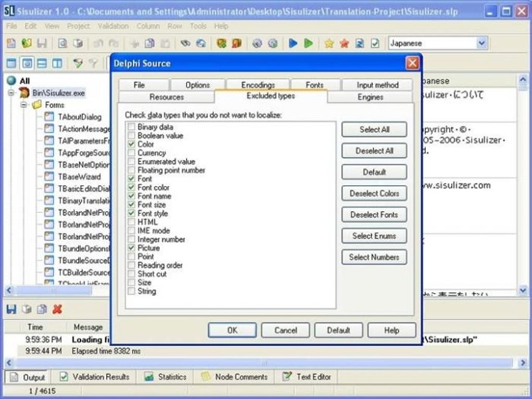This screenshot has height=399, width=532.
Task: Open the Project menu
Action: point(78,26)
